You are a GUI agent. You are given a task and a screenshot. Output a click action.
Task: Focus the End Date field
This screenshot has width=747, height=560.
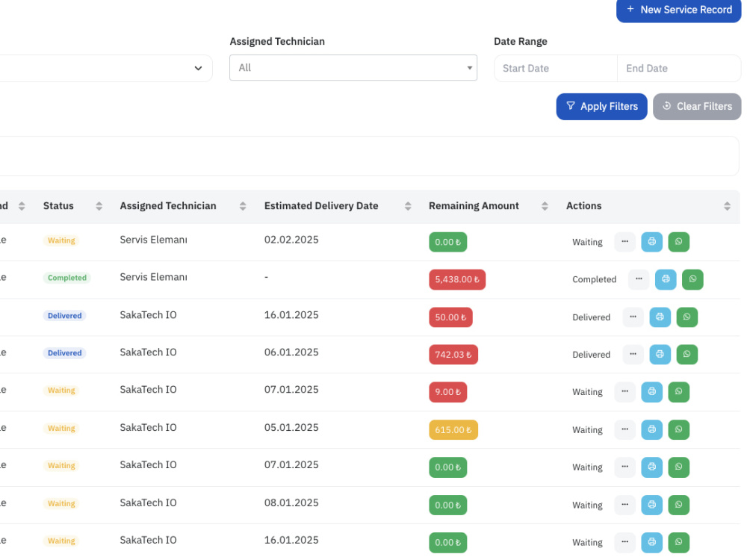coord(679,68)
